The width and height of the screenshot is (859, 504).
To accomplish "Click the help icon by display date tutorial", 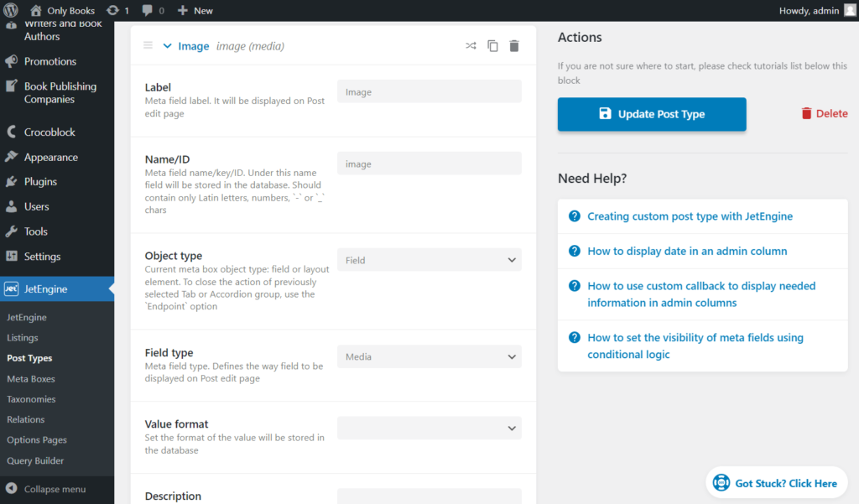I will click(x=574, y=251).
